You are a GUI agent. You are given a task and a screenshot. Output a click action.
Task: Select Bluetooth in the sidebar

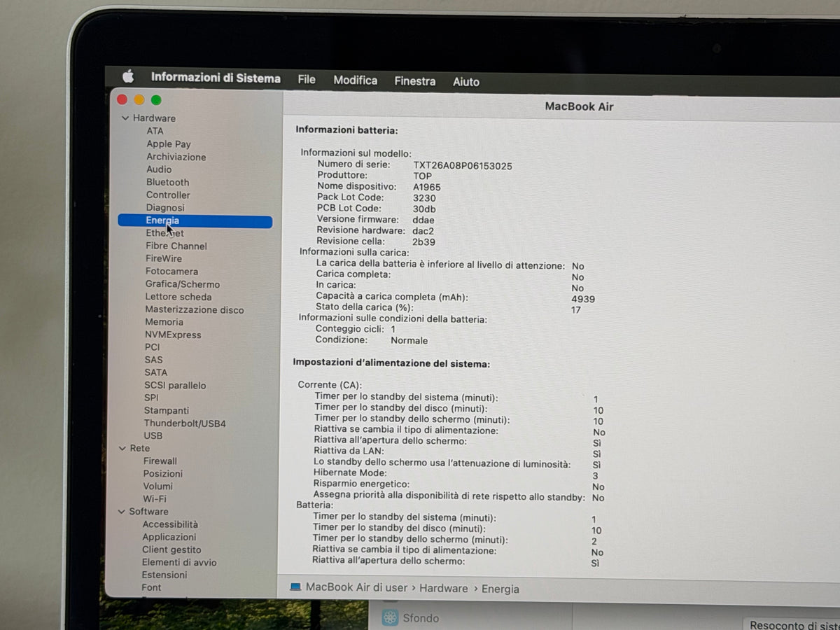pyautogui.click(x=167, y=182)
